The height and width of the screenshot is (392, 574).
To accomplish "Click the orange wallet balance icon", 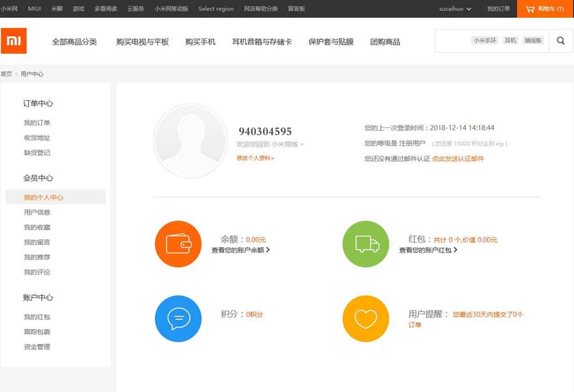I will click(178, 244).
